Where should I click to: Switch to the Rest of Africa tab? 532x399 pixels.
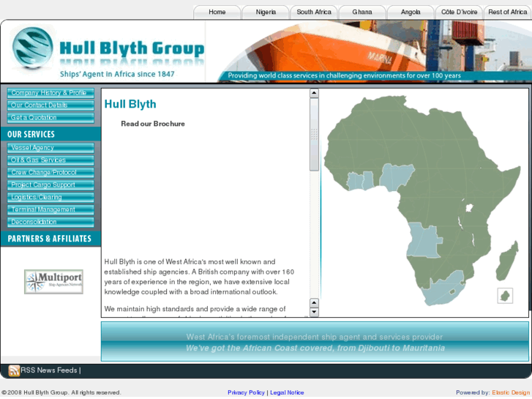click(x=508, y=12)
